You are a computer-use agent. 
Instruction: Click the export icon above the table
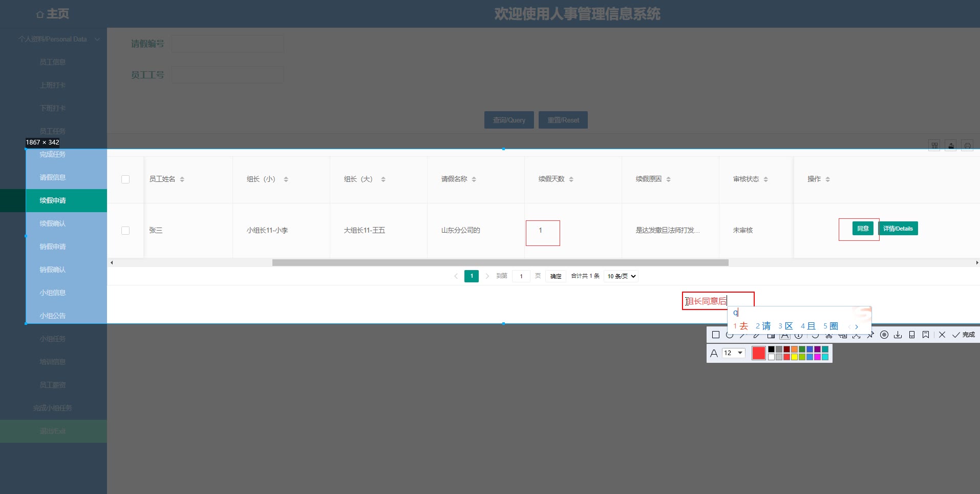pyautogui.click(x=951, y=146)
